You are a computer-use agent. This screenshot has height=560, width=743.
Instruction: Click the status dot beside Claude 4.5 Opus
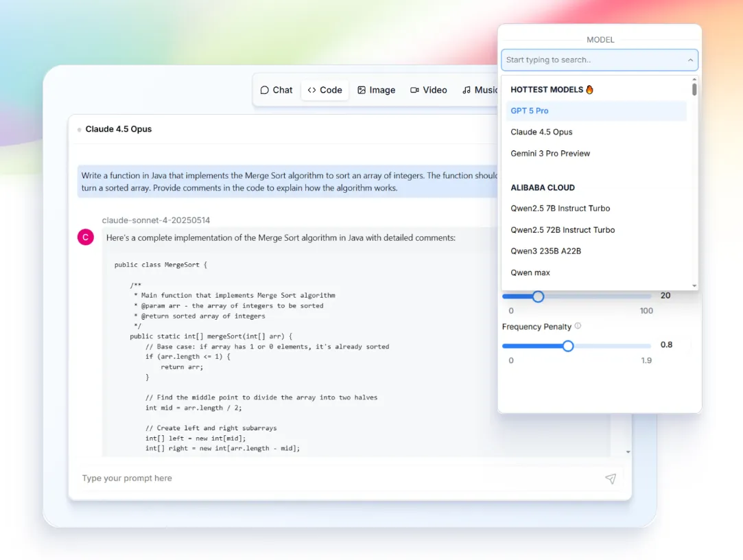[79, 130]
